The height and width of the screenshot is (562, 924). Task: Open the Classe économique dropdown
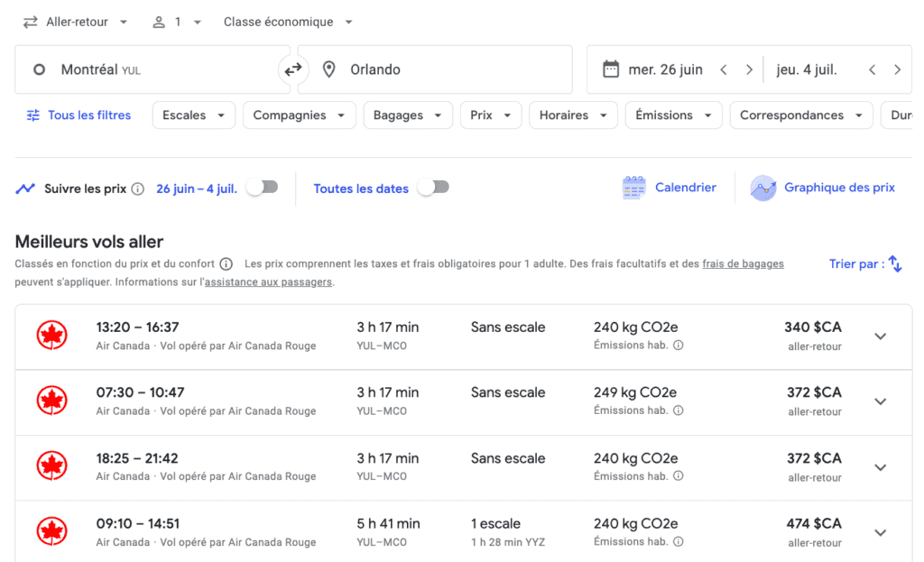(x=288, y=22)
